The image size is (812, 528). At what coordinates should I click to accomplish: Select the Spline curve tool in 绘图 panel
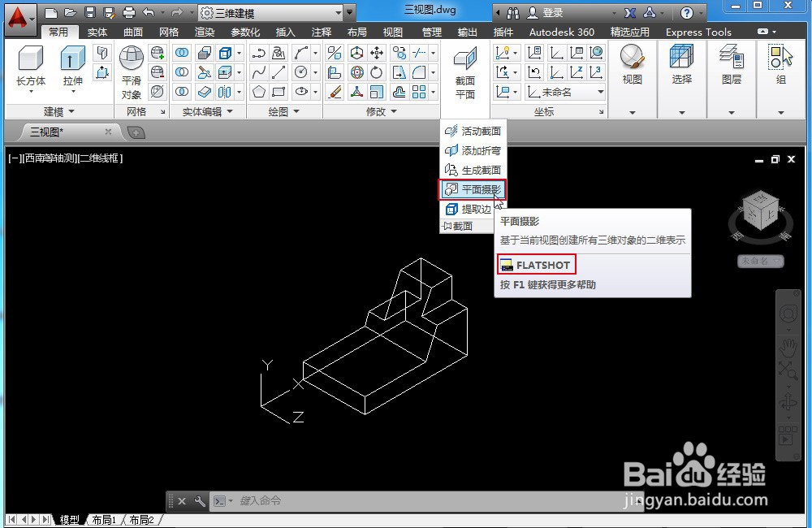pos(258,72)
